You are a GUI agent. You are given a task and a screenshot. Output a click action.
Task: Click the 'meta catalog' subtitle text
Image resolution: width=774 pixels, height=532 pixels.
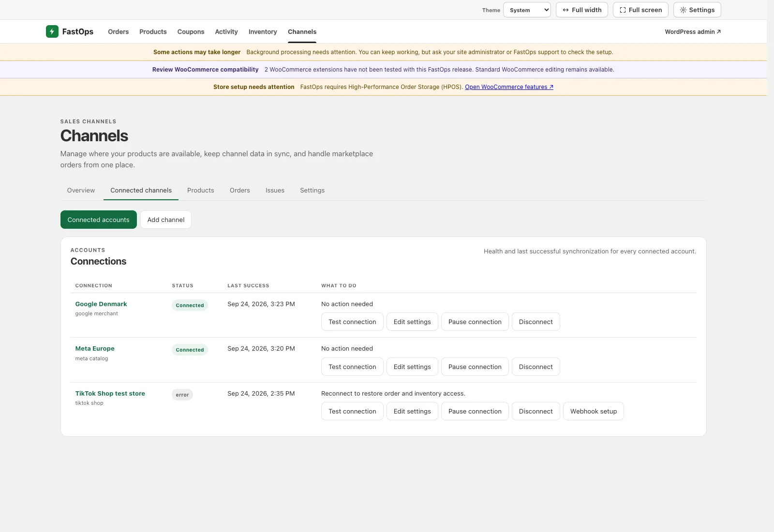pos(91,358)
